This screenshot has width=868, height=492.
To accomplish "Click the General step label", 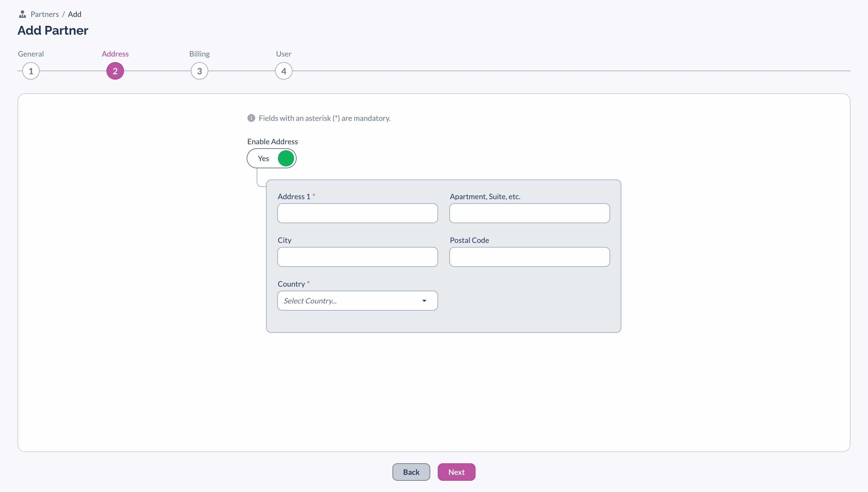I will (31, 54).
